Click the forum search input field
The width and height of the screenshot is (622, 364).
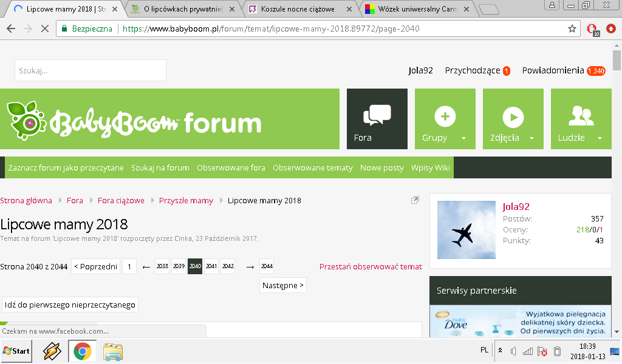click(x=90, y=70)
